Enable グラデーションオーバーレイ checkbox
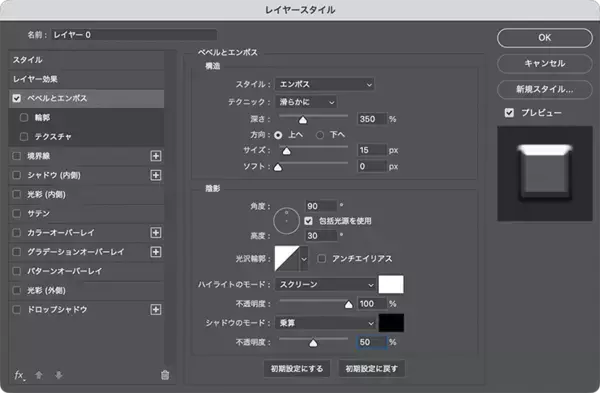The height and width of the screenshot is (393, 600). [16, 252]
